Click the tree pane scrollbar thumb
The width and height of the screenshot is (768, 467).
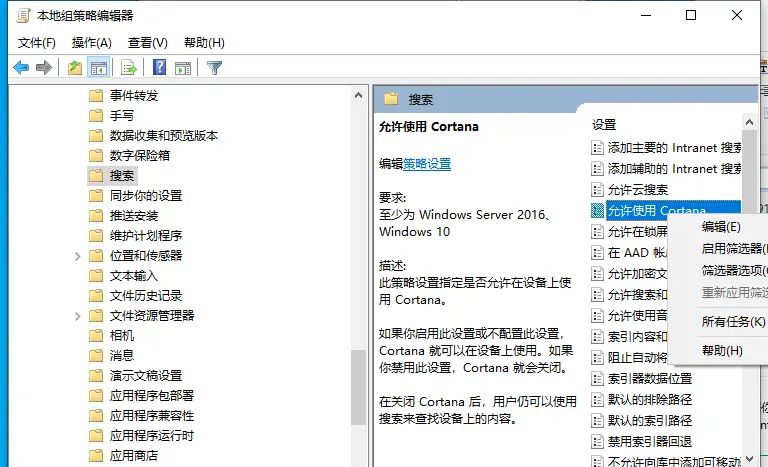[359, 387]
